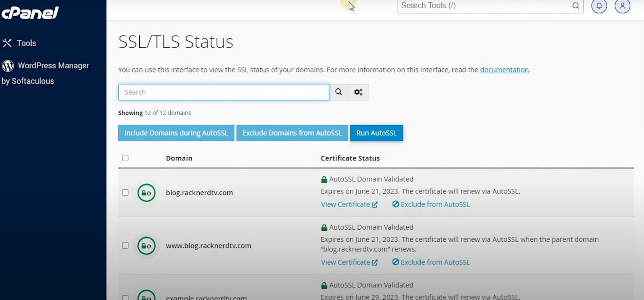Toggle the select-all domains checkbox
This screenshot has height=300, width=644.
[125, 158]
